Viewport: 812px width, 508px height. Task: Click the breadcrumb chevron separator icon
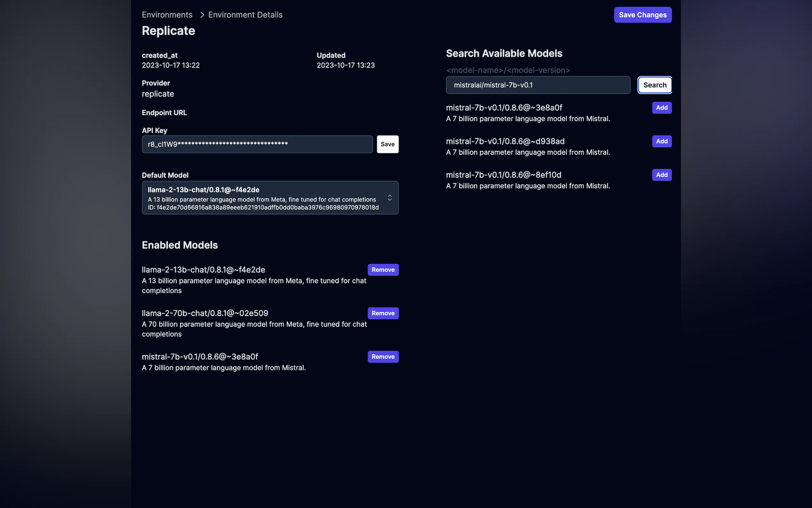202,15
